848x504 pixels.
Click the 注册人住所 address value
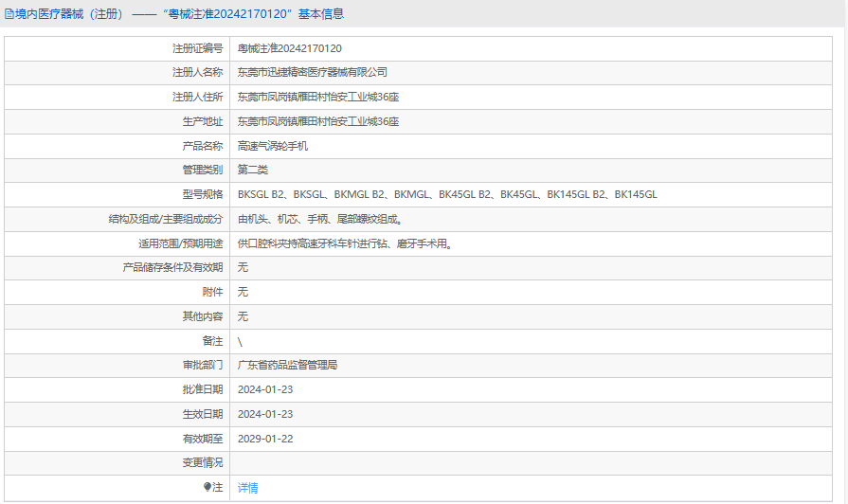point(318,97)
